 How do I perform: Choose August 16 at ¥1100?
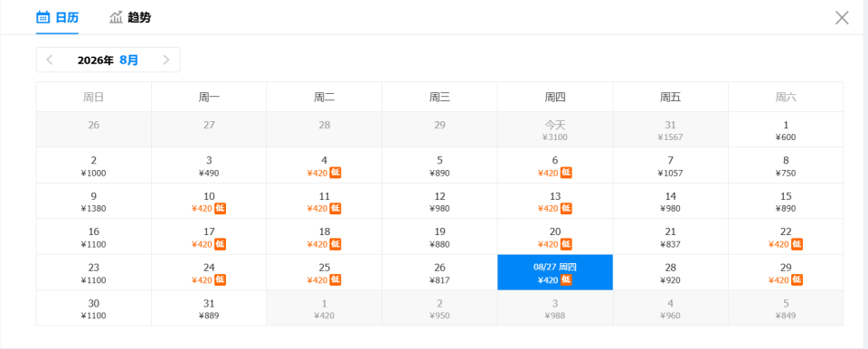(x=93, y=237)
